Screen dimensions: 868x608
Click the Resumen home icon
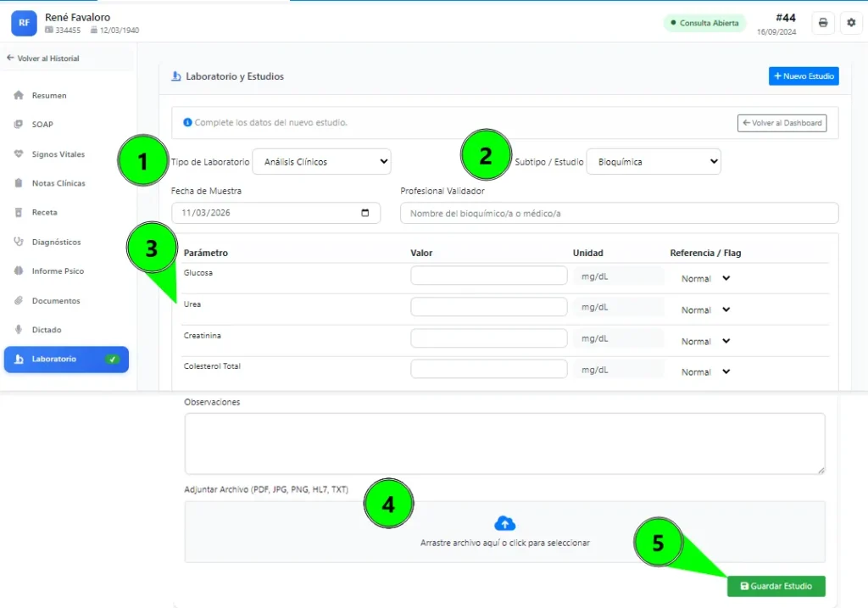(x=19, y=95)
